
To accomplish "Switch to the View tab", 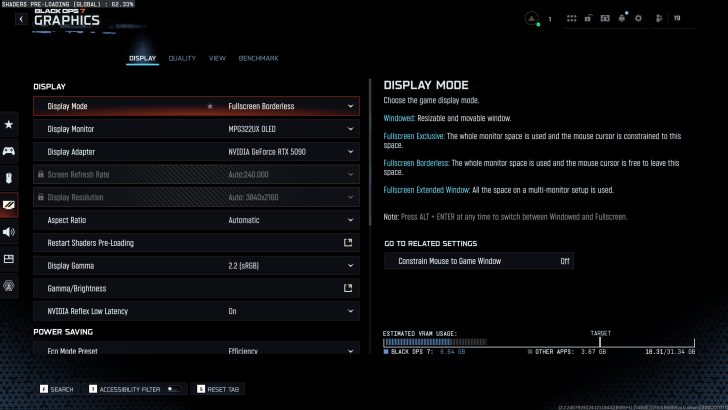I will [x=217, y=59].
